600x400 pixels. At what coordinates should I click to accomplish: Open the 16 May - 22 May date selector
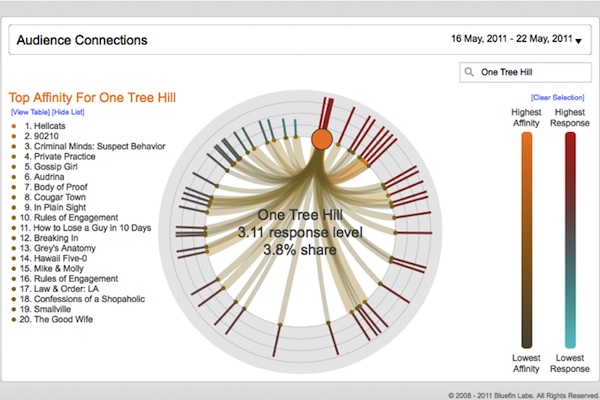coord(510,40)
